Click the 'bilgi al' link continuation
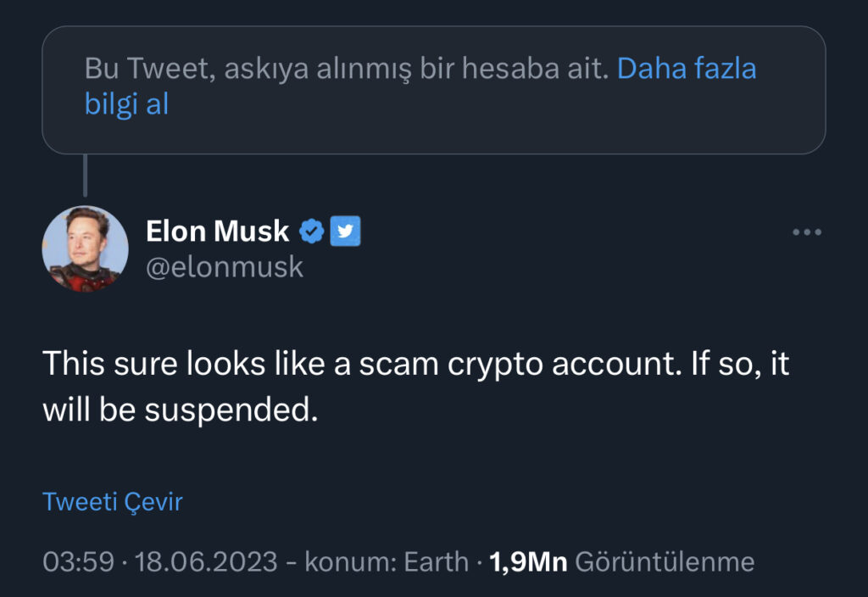Screen dimensions: 868x597 tap(126, 104)
